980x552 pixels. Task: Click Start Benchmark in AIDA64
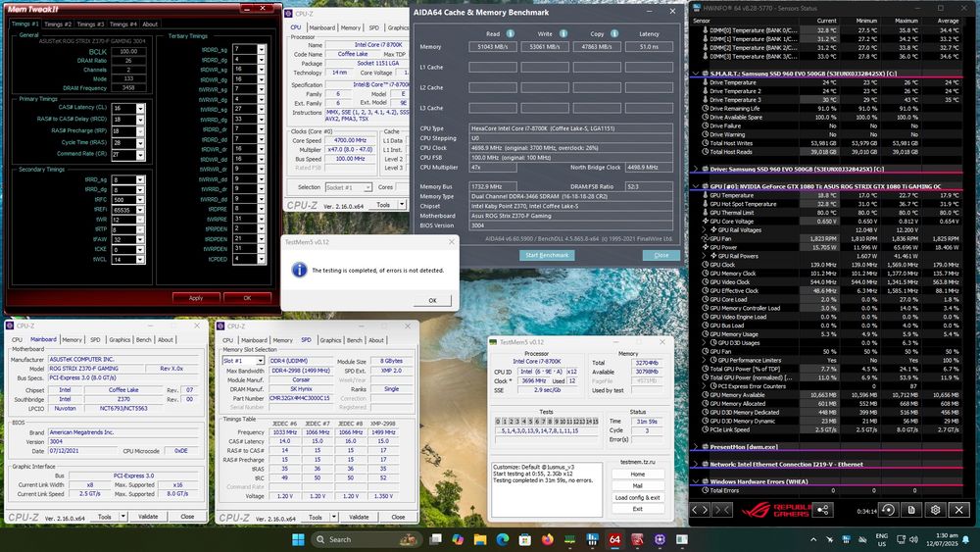point(547,255)
